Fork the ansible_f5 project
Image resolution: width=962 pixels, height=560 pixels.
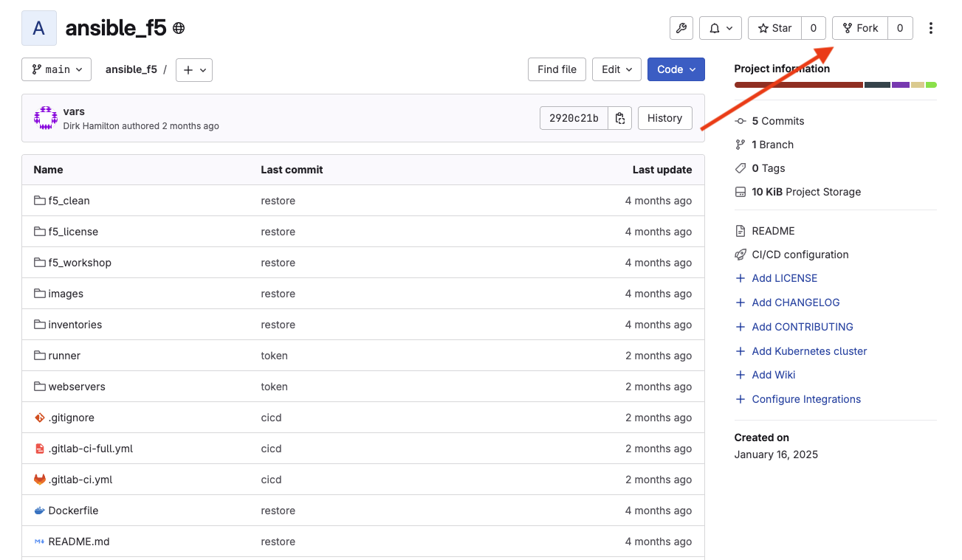click(860, 28)
